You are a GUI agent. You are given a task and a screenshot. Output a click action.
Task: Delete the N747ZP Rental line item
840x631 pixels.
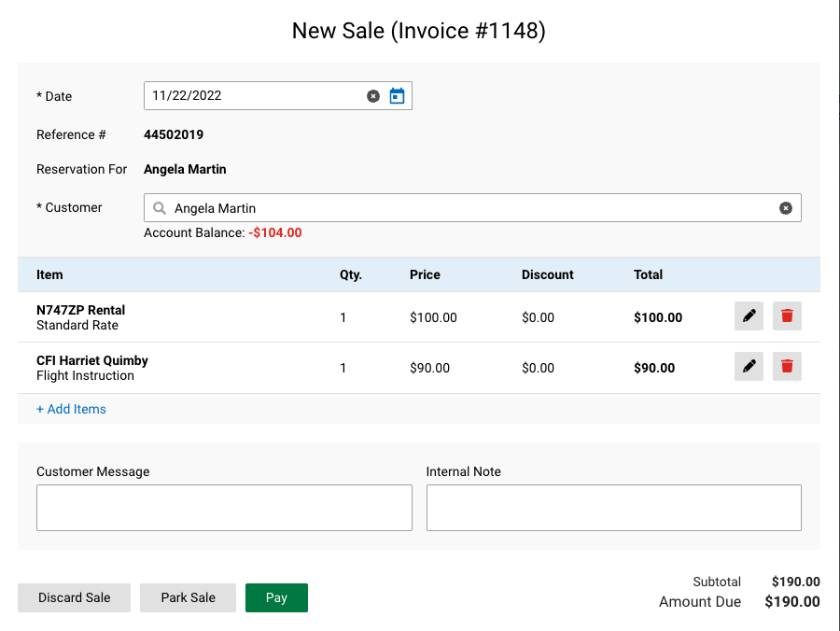click(787, 316)
